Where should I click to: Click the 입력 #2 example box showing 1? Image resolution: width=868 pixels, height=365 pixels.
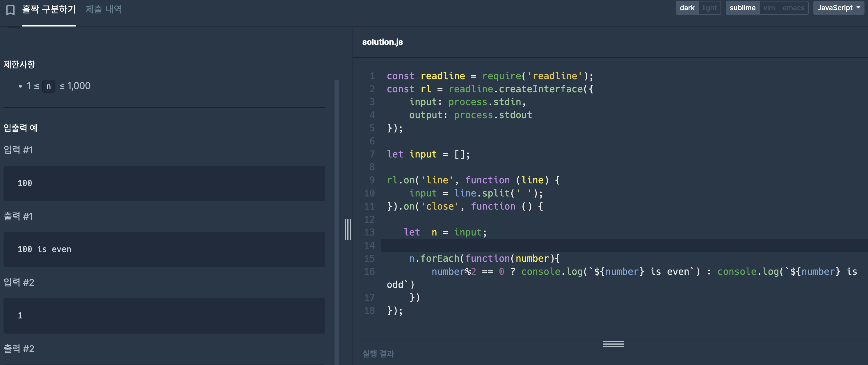point(164,316)
